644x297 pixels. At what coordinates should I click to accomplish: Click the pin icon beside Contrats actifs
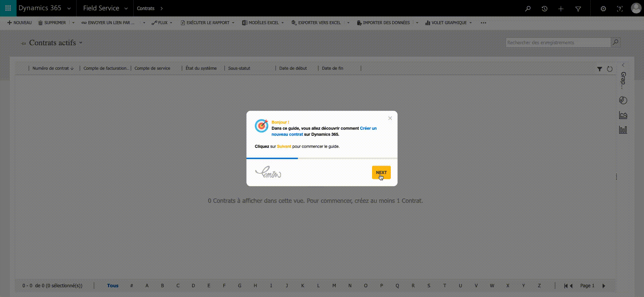coord(23,43)
